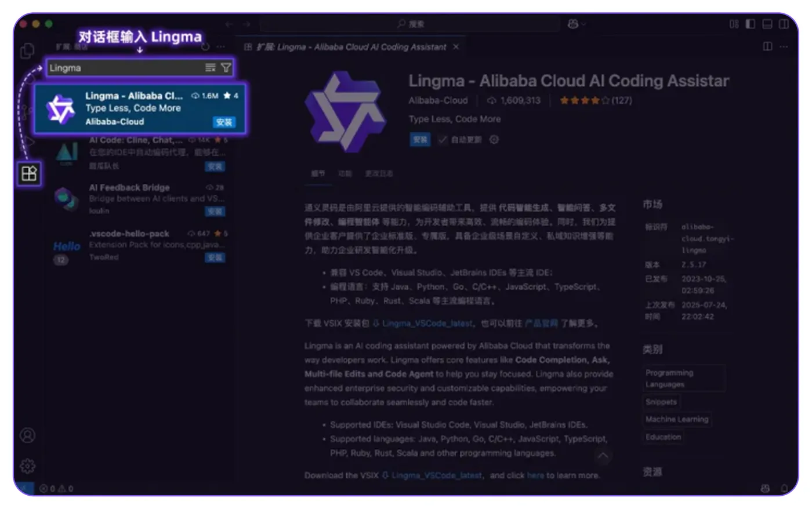The height and width of the screenshot is (512, 812).
Task: Click the large Lingma extension logo
Action: [345, 111]
